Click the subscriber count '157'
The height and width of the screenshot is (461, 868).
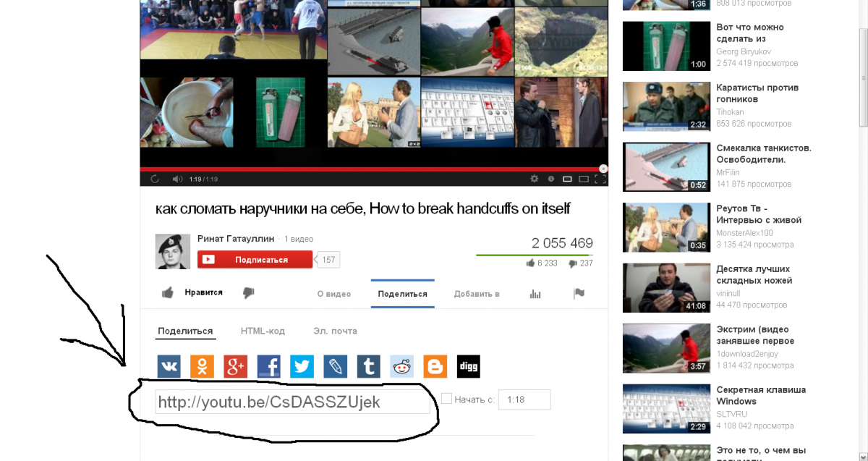[328, 260]
